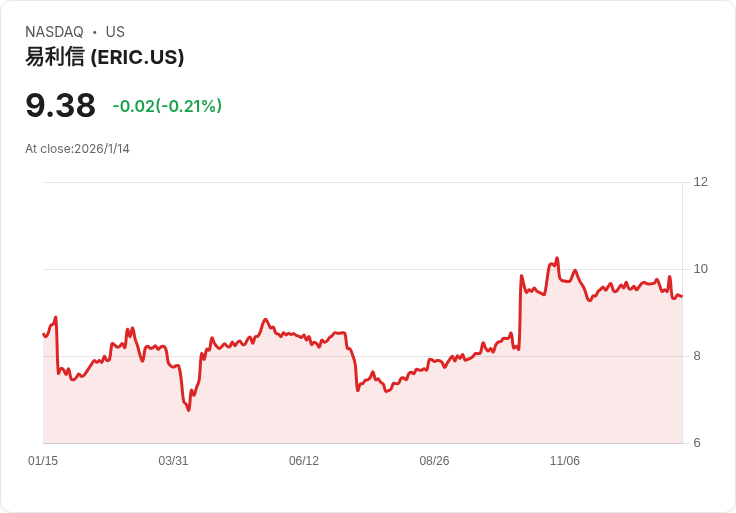Click the highest peak of the price line
Viewport: 736px width, 513px height.
(557, 258)
